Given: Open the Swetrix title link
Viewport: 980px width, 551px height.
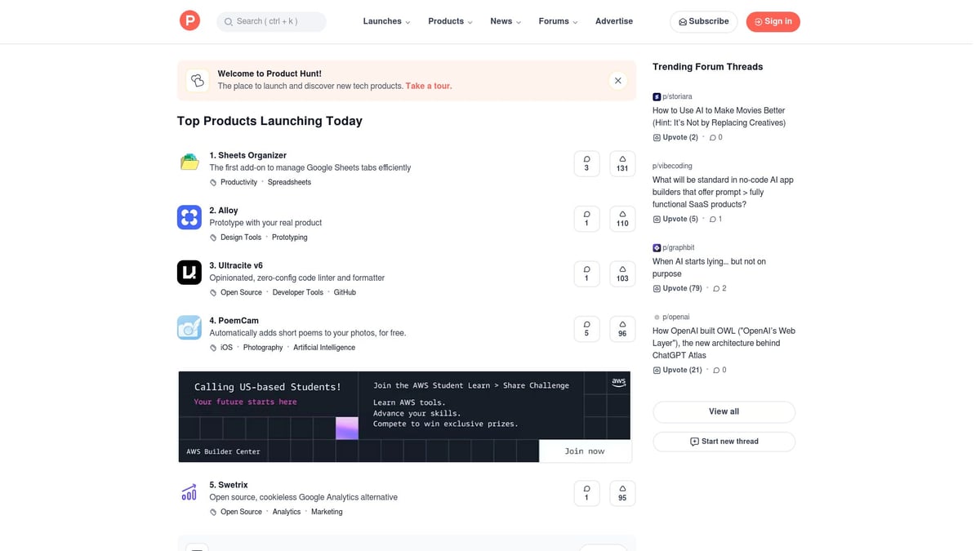Looking at the screenshot, I should 229,485.
